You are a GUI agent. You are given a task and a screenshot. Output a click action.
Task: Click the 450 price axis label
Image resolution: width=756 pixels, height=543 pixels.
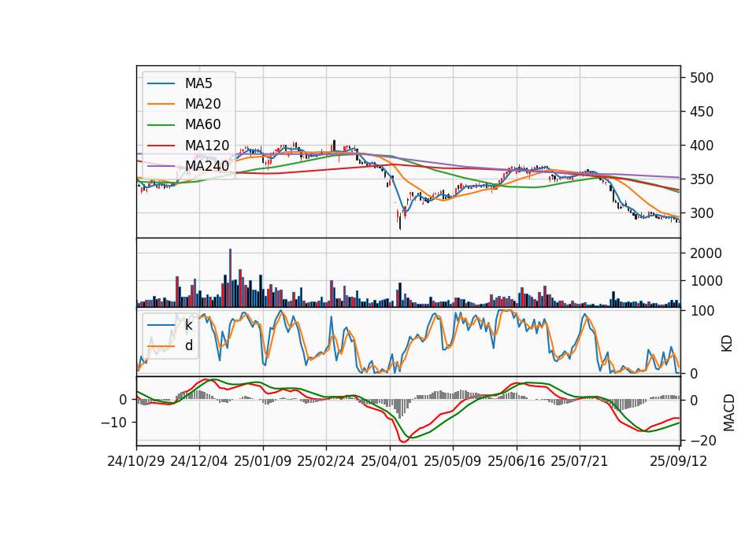(x=702, y=112)
